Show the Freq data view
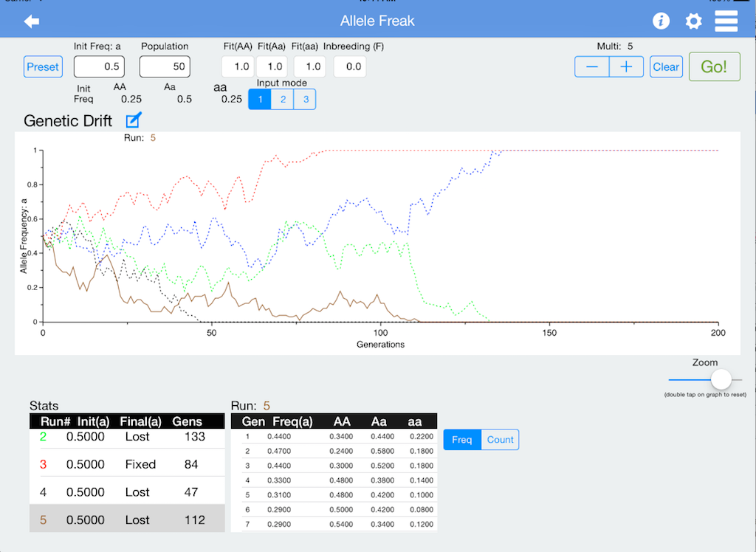The height and width of the screenshot is (552, 756). click(462, 440)
